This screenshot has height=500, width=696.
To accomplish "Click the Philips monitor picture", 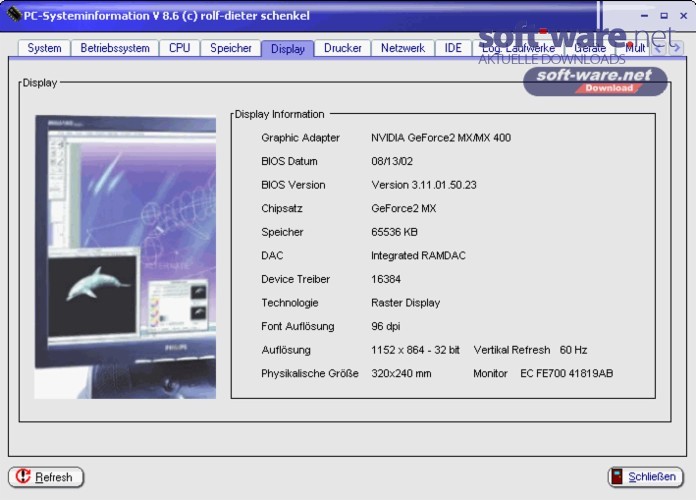I will click(x=125, y=257).
